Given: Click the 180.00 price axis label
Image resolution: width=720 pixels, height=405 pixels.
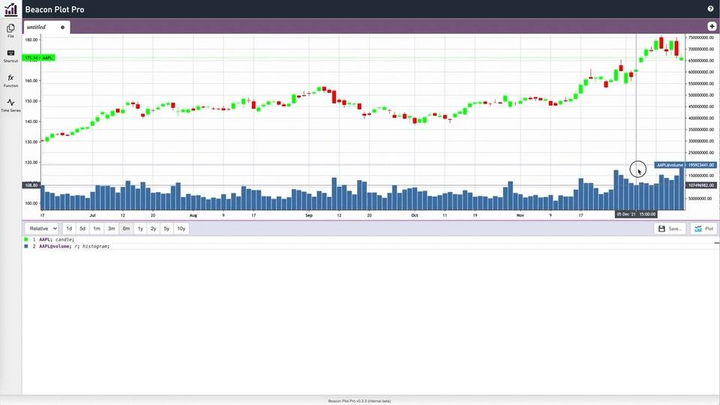Looking at the screenshot, I should pyautogui.click(x=31, y=40).
